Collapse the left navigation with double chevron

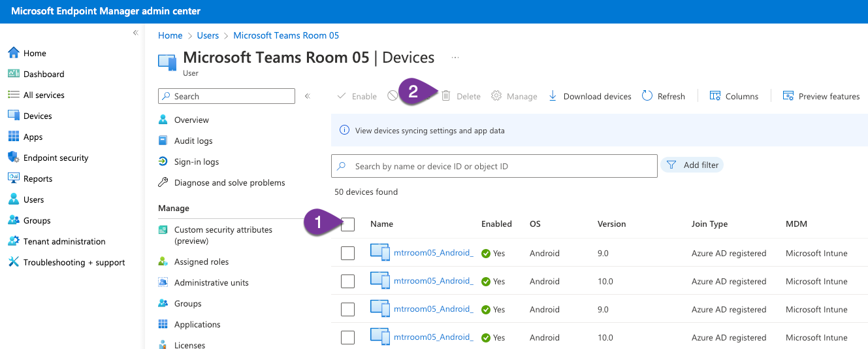(135, 33)
